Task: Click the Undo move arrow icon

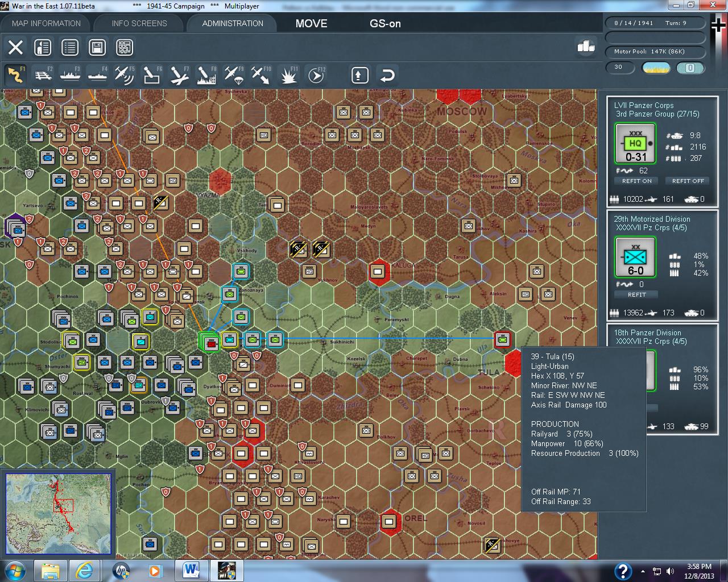Action: [387, 75]
